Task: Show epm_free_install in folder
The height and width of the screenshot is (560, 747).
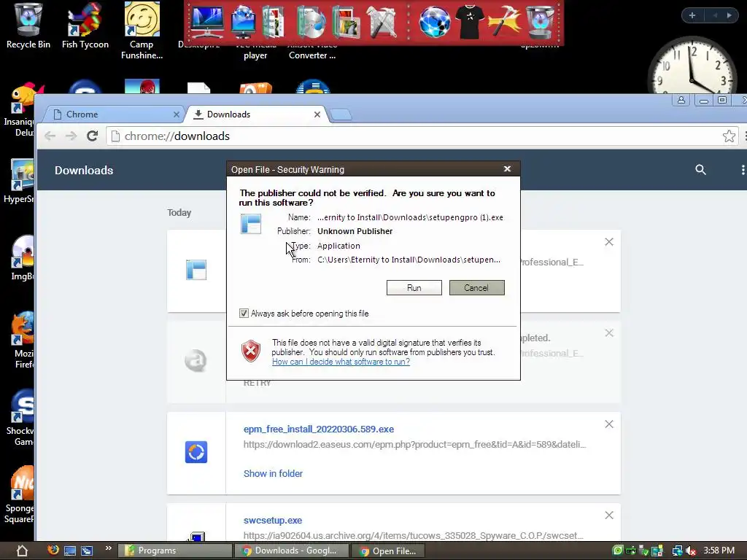Action: tap(273, 473)
